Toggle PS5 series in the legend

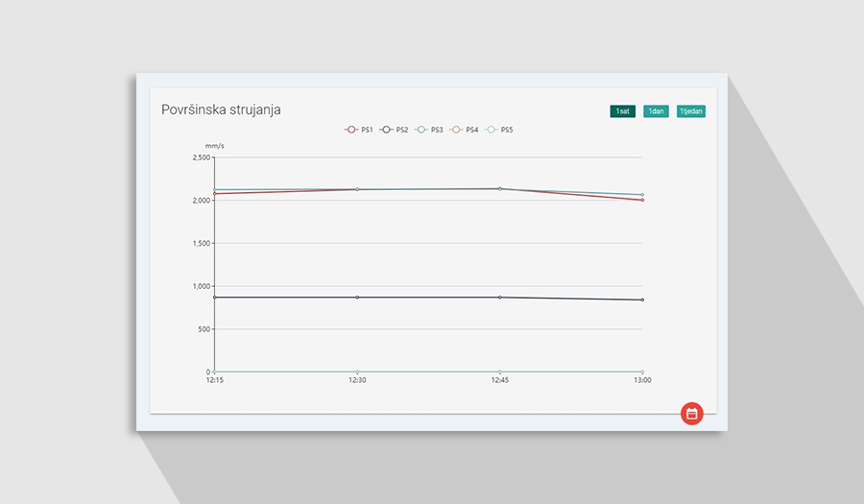tap(498, 130)
